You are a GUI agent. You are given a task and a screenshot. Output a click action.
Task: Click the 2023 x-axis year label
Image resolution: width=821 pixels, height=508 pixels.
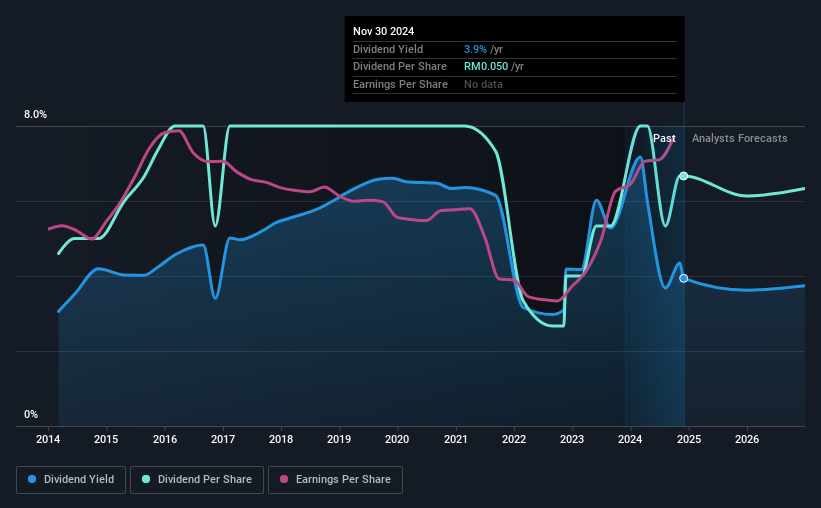tap(572, 439)
